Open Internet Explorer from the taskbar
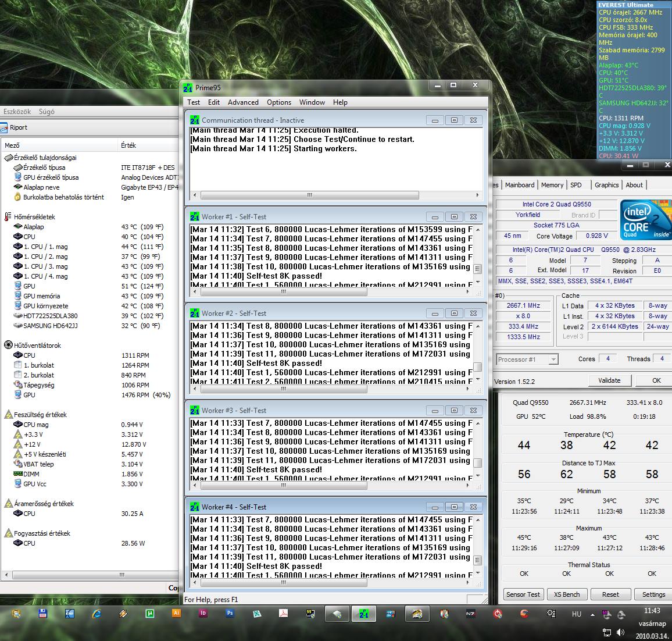Screen dimensions: 672x641 coord(97,614)
